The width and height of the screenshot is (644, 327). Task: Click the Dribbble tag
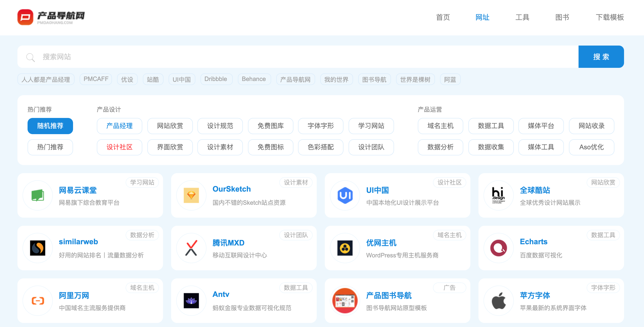216,79
